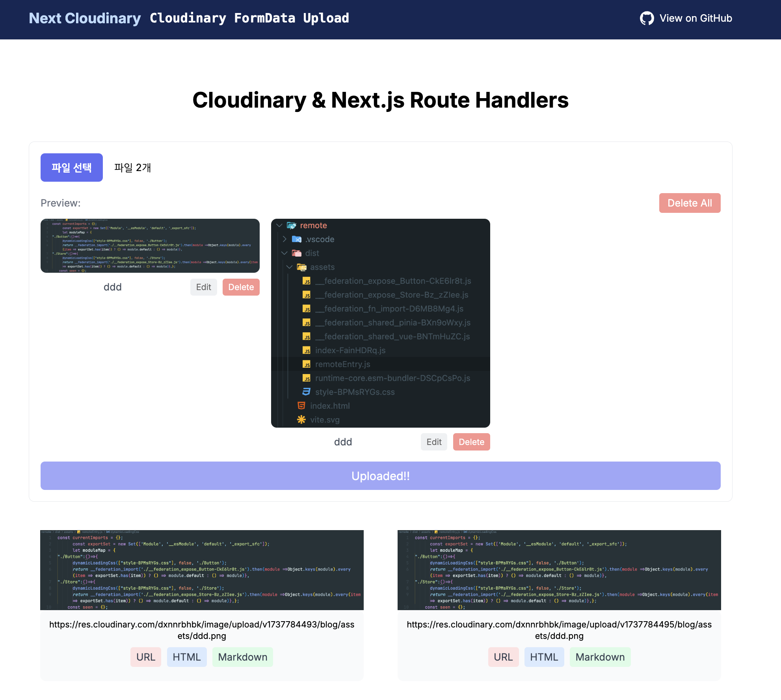The image size is (781, 700).
Task: Edit the ddd file under the code snippet preview
Action: coord(204,287)
